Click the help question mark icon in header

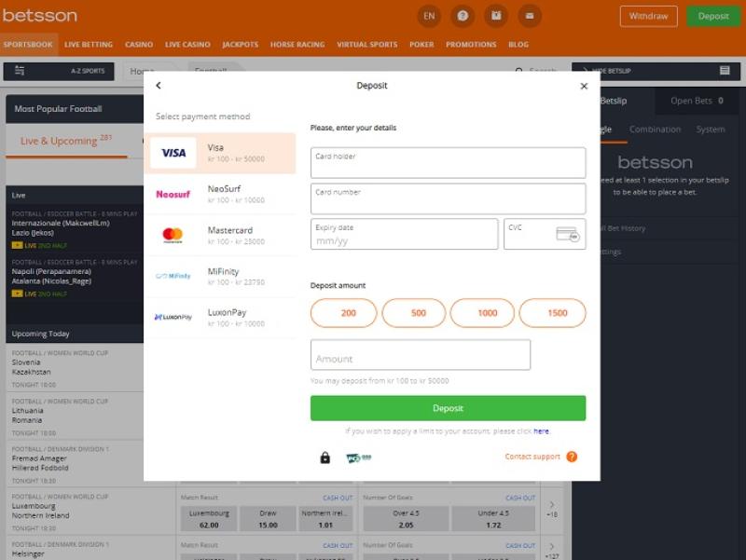tap(463, 16)
